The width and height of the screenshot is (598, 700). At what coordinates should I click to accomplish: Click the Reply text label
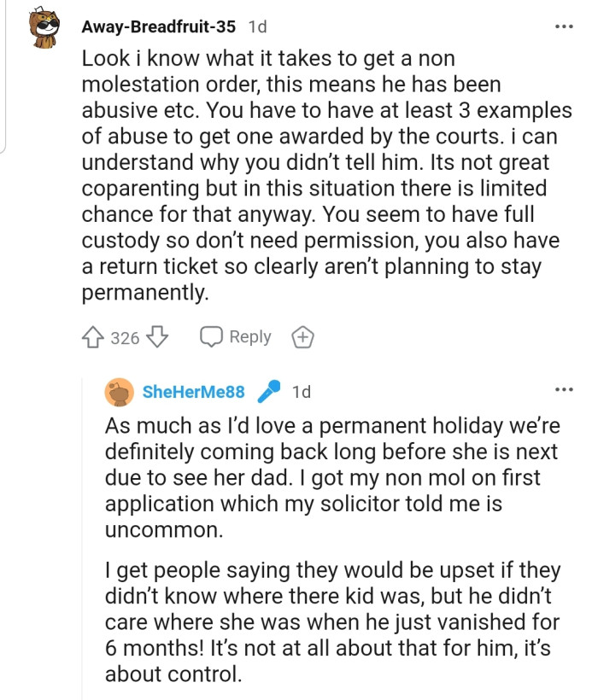click(250, 337)
